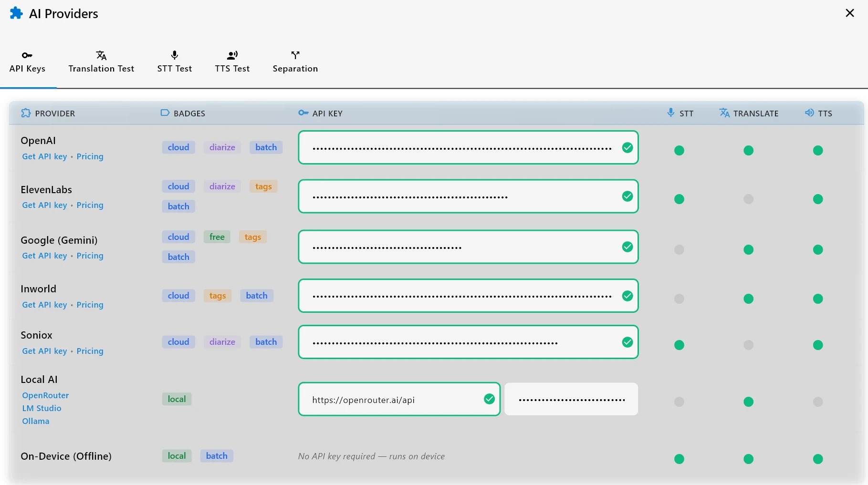Click the microphone icon above STT Test
Image resolution: width=868 pixels, height=485 pixels.
click(175, 55)
